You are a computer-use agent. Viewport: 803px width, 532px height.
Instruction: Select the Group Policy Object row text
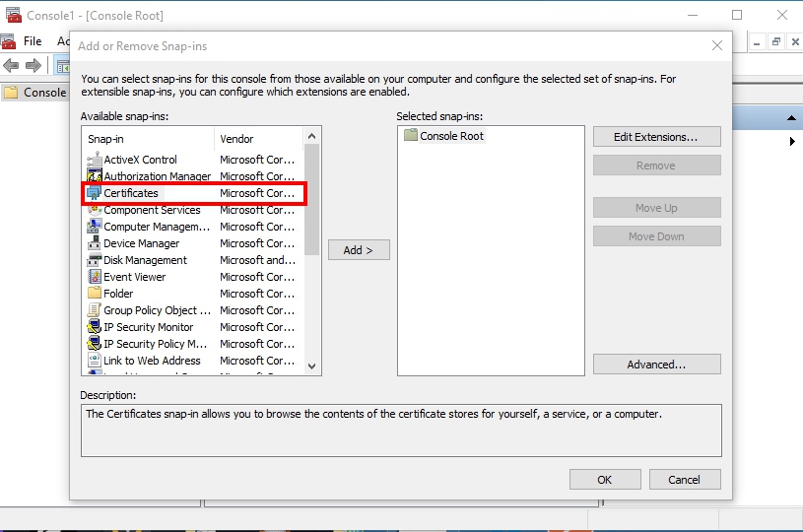pyautogui.click(x=158, y=310)
